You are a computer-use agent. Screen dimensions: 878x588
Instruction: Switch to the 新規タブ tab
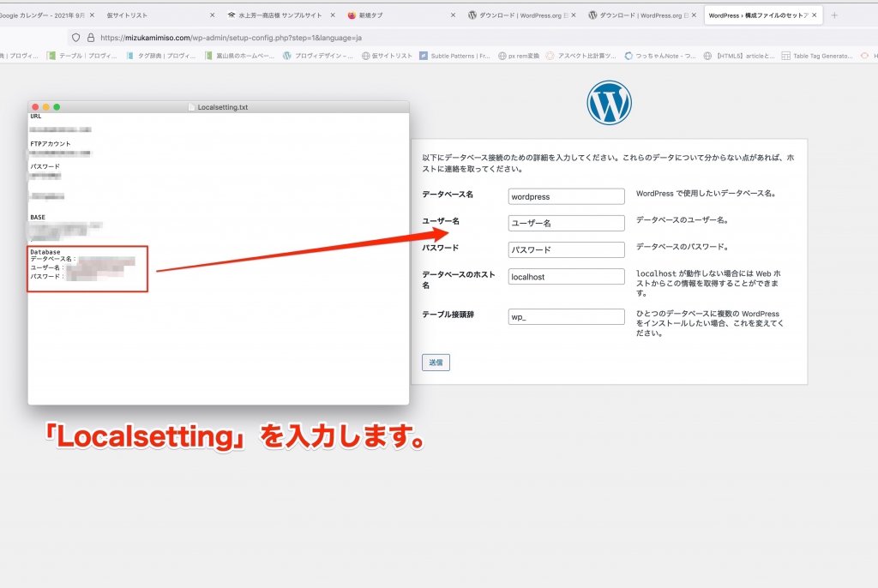394,15
